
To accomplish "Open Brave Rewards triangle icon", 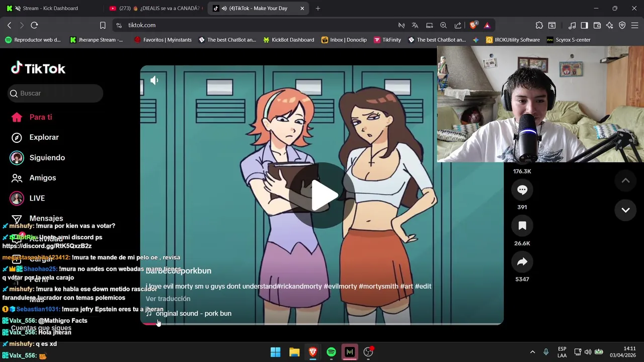I will (x=487, y=25).
